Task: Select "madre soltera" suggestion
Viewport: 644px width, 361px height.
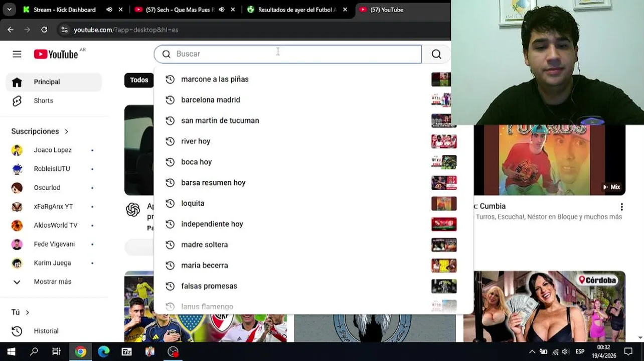Action: pyautogui.click(x=205, y=245)
